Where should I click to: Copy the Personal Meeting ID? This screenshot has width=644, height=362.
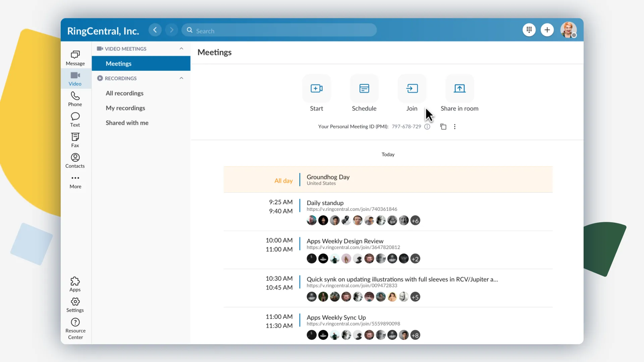[443, 127]
